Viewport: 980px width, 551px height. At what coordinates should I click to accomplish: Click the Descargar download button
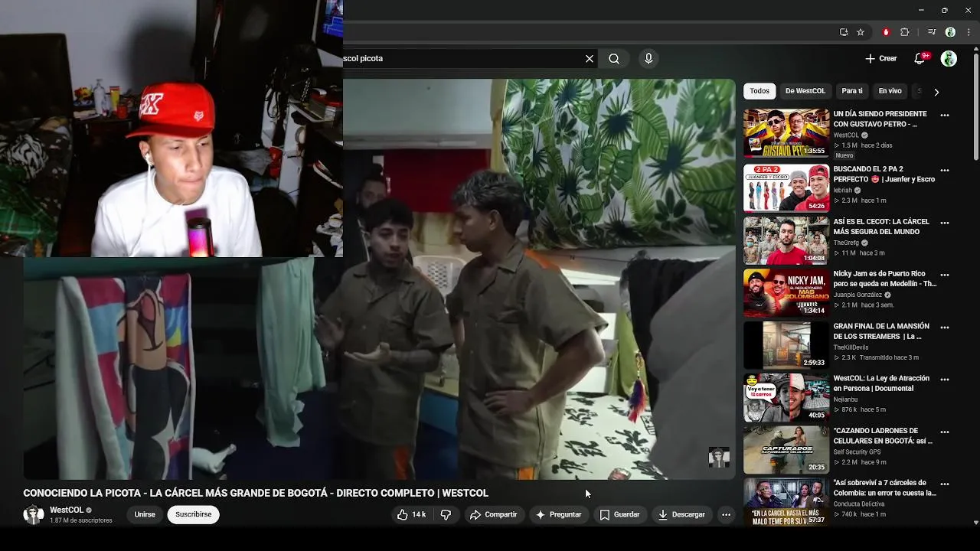tap(681, 514)
